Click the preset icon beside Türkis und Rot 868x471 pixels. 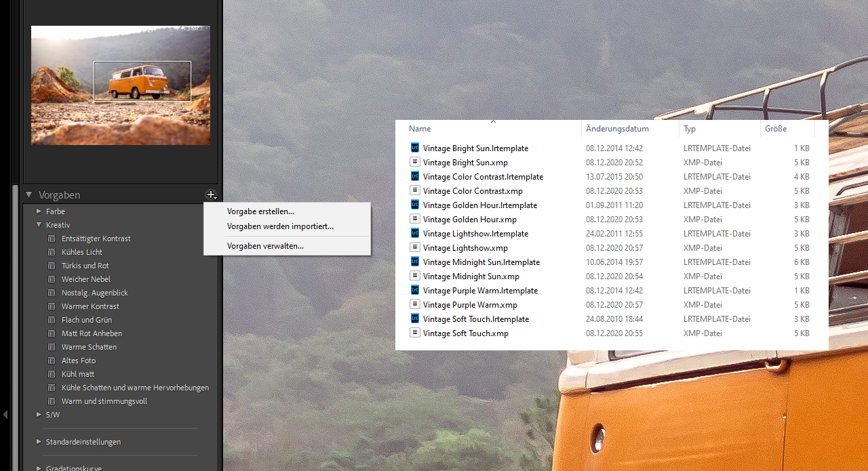point(52,266)
